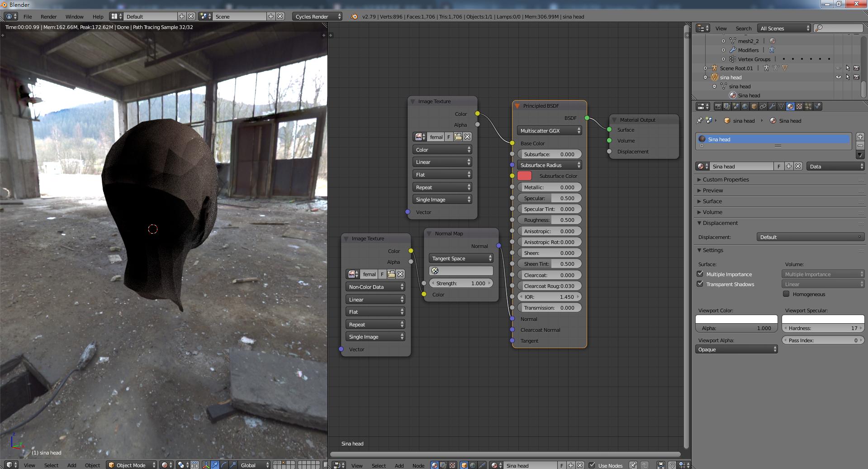Click Search in outliner header
The image size is (868, 469).
coord(743,28)
